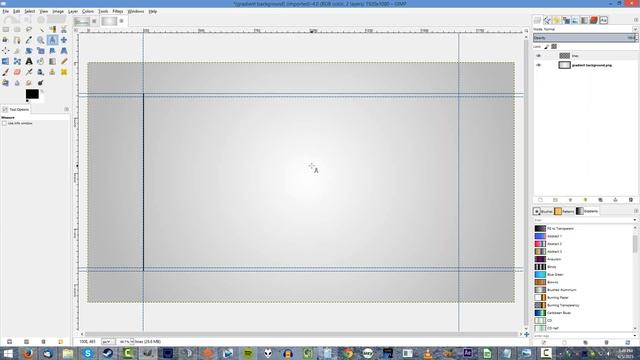Open Layers dock configure tab menu
The image size is (640, 360).
pyautogui.click(x=636, y=20)
